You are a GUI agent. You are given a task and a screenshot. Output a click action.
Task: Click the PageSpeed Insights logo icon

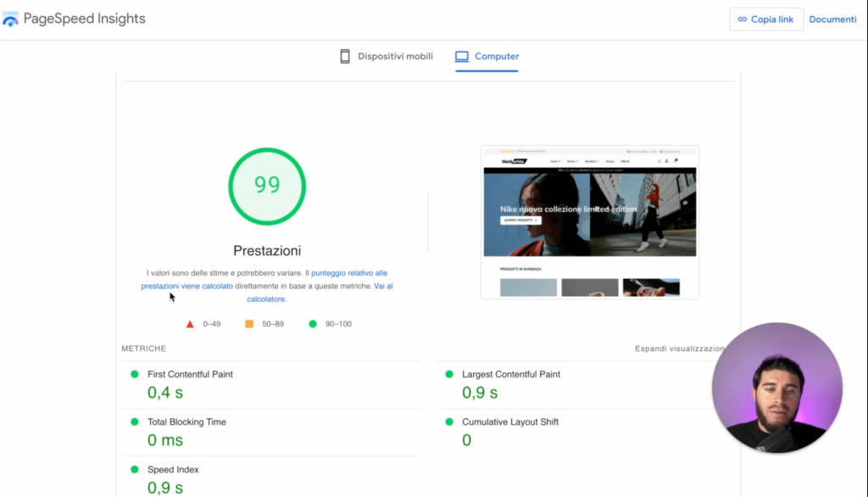point(11,20)
